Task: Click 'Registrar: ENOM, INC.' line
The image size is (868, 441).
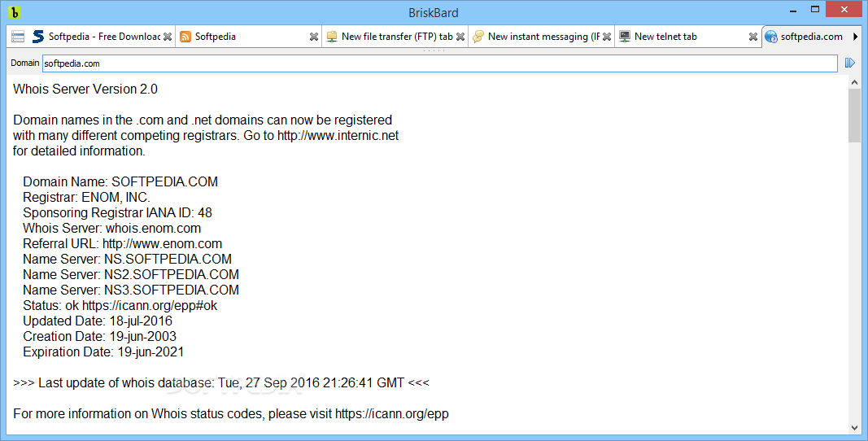Action: (x=86, y=197)
